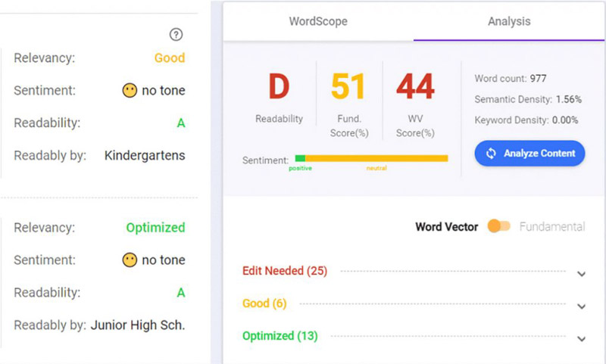Click the Word Vector label

pyautogui.click(x=447, y=226)
